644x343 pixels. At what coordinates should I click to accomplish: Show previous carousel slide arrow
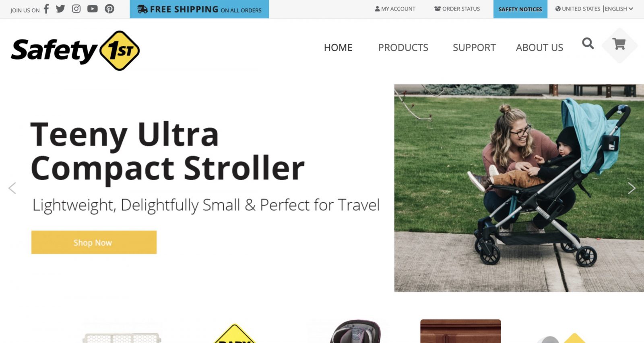12,188
